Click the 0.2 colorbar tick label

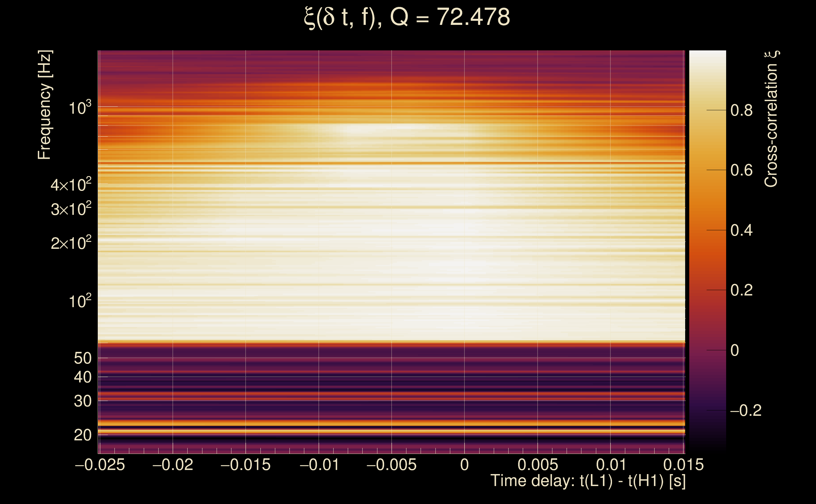point(741,290)
